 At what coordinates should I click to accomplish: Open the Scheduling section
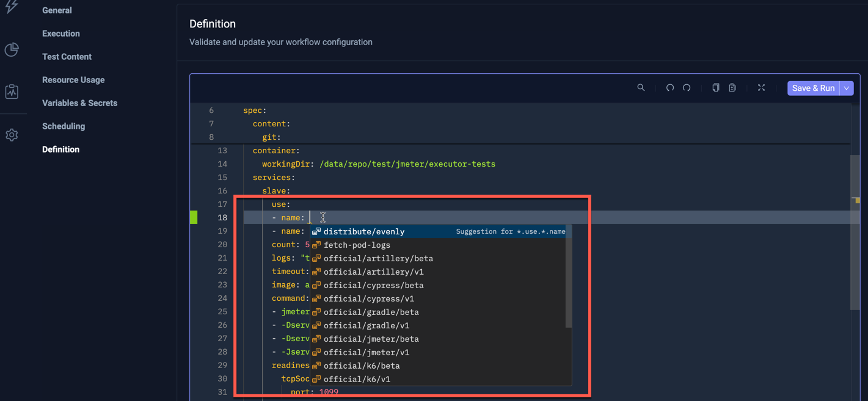click(65, 126)
